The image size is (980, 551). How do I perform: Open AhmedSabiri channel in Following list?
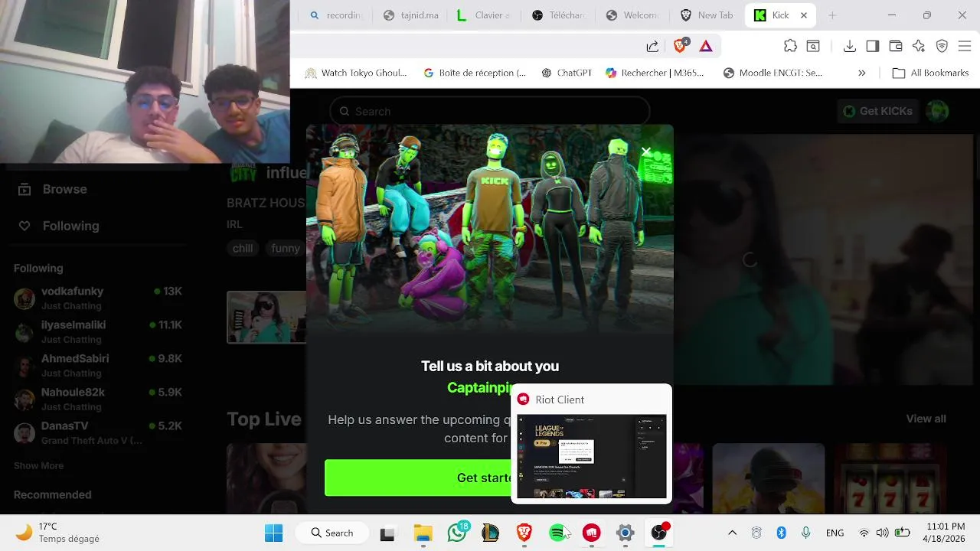[98, 365]
